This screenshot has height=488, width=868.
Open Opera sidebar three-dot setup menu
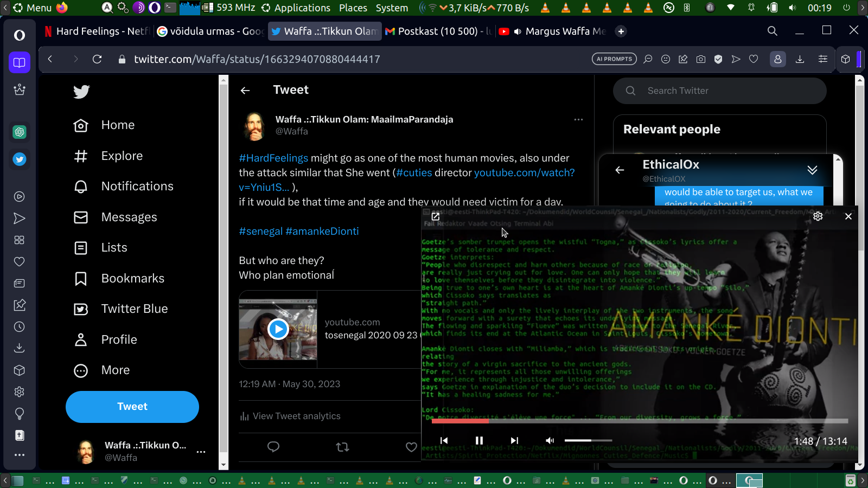[20, 455]
